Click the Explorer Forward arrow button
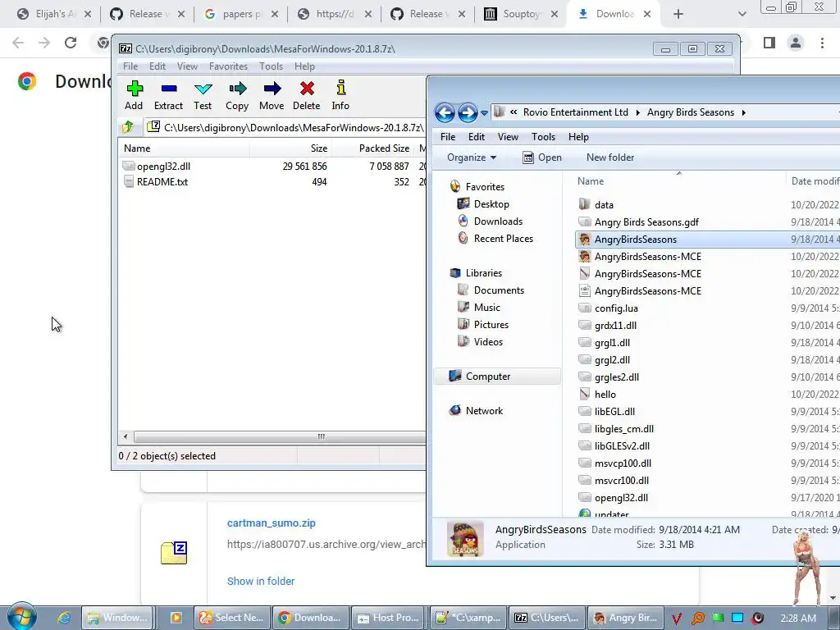 point(467,112)
